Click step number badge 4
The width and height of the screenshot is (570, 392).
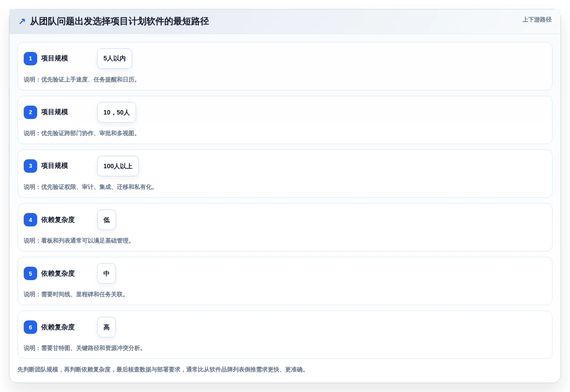pos(30,220)
